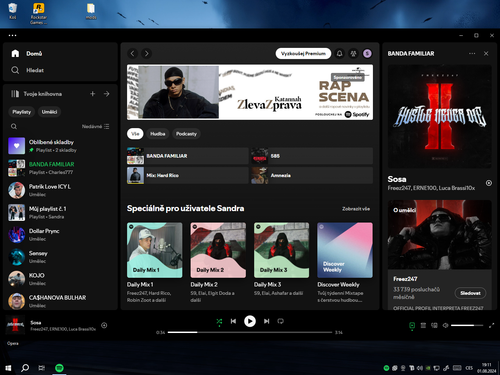The width and height of the screenshot is (500, 375).
Task: Open KOJO artist in library
Action: pyautogui.click(x=60, y=279)
